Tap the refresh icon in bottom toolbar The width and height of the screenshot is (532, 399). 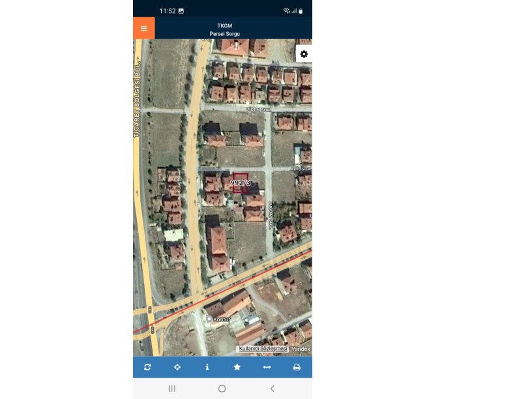147,367
